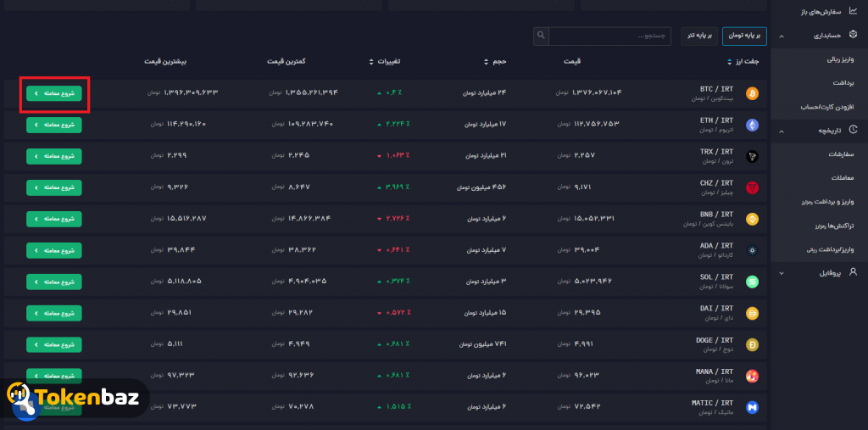Image resolution: width=868 pixels, height=430 pixels.
Task: Click the قیمت column header
Action: tap(572, 62)
